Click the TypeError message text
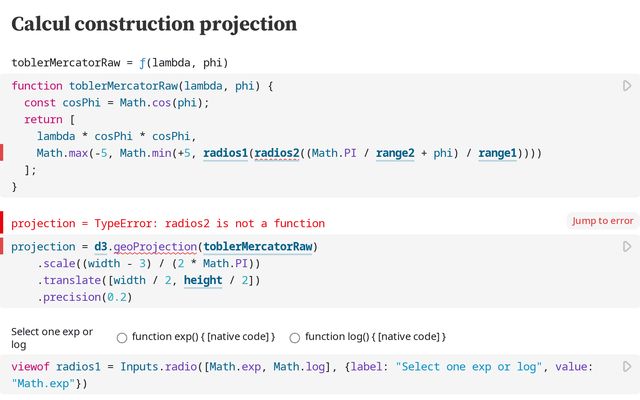 point(168,223)
